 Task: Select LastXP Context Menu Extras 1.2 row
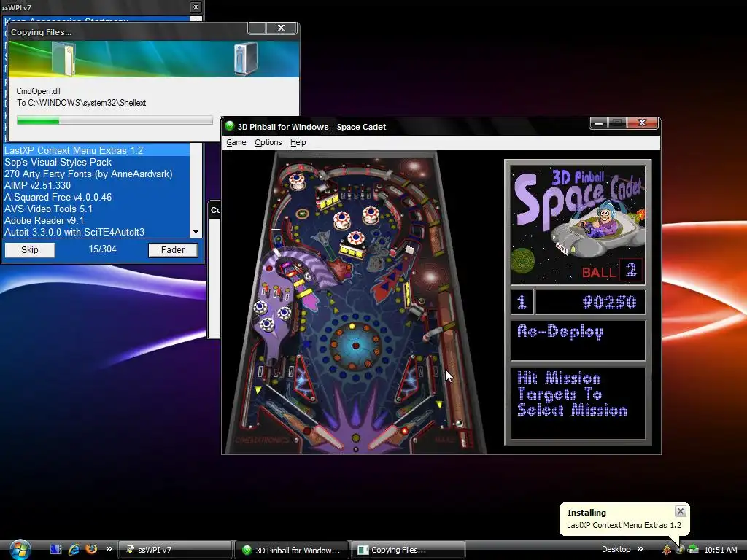(97, 150)
